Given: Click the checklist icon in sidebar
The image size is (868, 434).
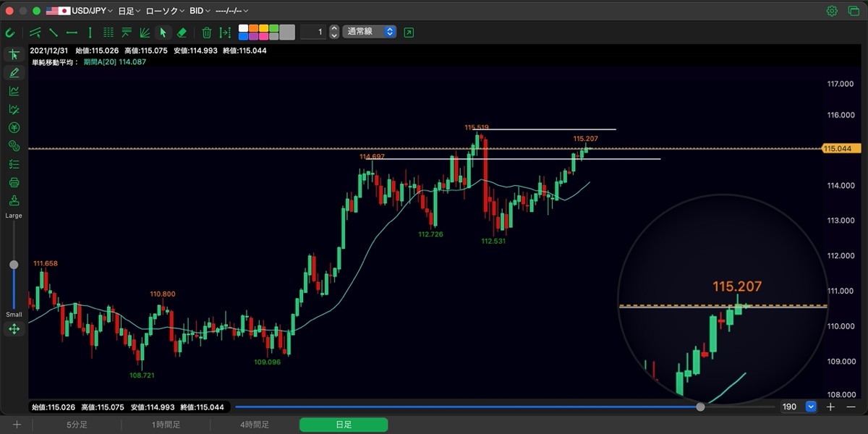Looking at the screenshot, I should pos(14,164).
